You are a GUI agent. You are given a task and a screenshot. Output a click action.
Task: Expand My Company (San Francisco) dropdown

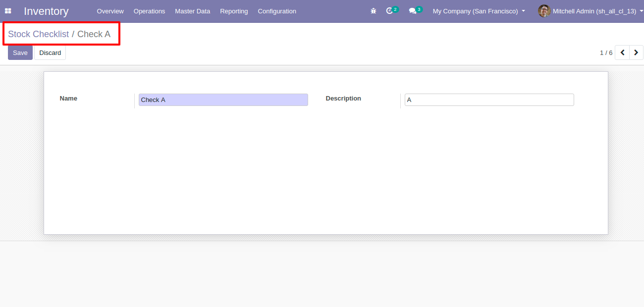[479, 11]
